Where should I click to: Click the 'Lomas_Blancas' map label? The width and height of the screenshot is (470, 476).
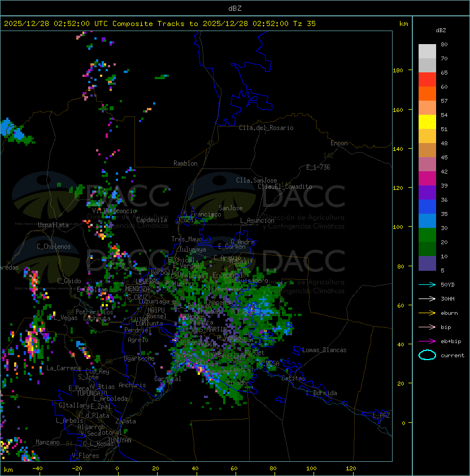[x=324, y=350]
